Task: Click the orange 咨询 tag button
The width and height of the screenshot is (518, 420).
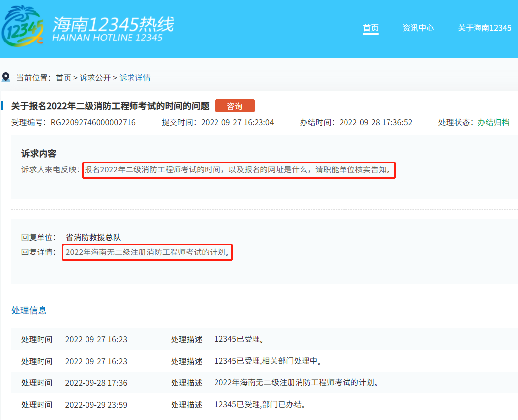Action: pos(235,106)
